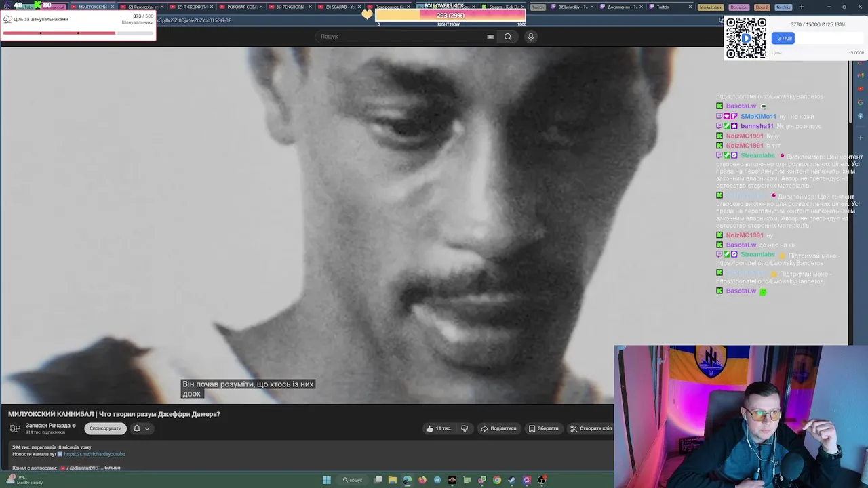This screenshot has height=488, width=868.
Task: Switch to МИЛУОКСКИЙ browser tab
Action: [x=93, y=7]
